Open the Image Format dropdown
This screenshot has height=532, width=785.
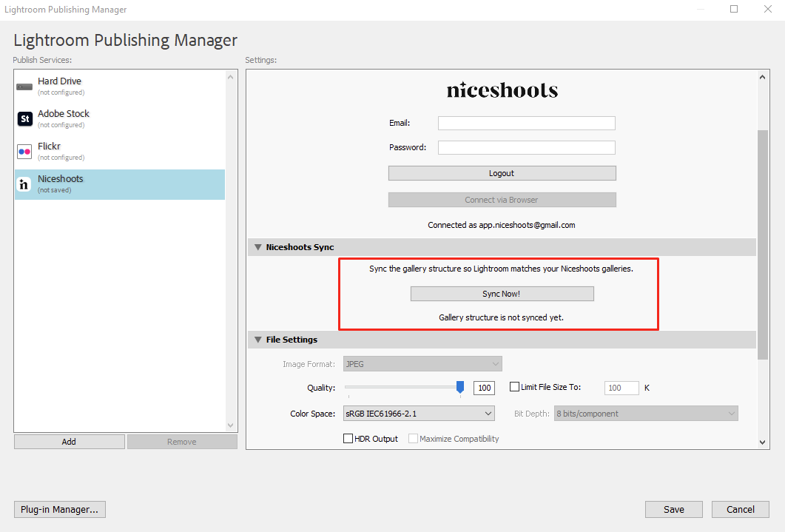click(422, 364)
